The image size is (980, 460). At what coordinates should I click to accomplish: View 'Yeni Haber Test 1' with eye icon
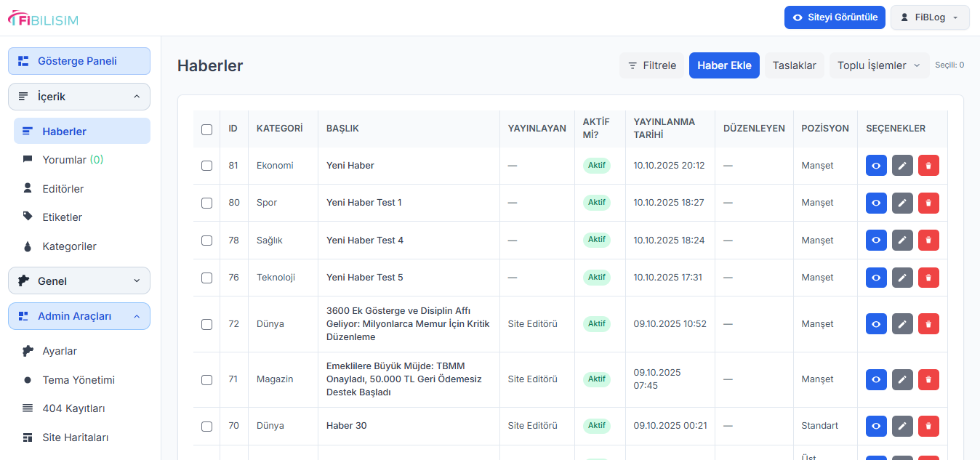click(876, 203)
